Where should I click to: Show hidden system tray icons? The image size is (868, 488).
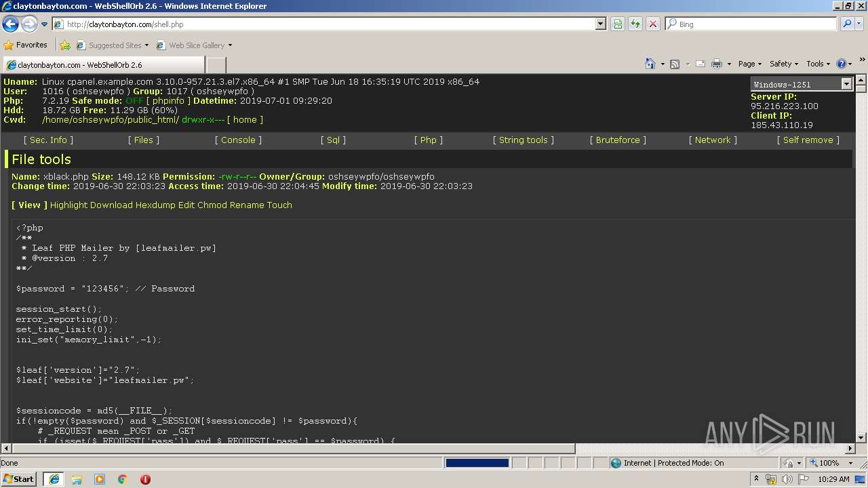[756, 479]
